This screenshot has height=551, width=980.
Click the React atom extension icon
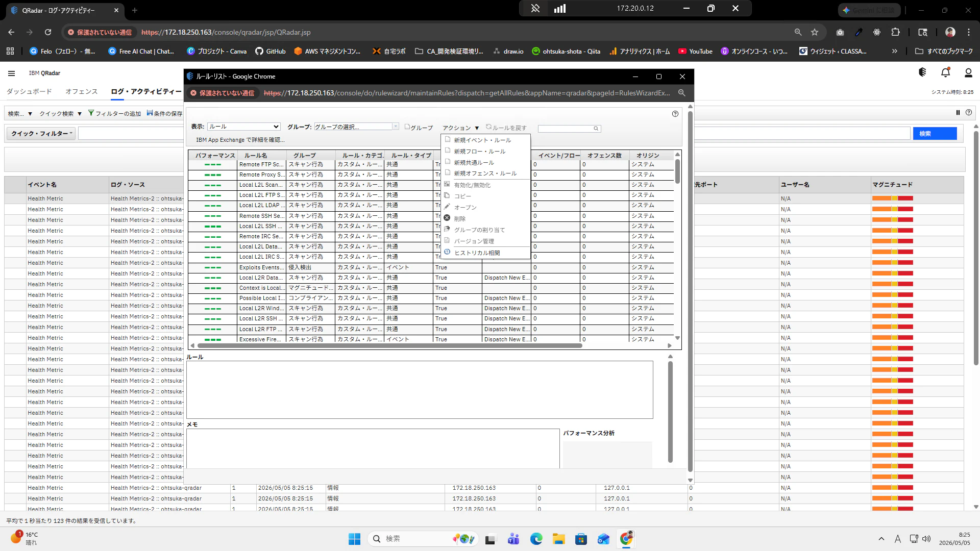[x=877, y=32]
